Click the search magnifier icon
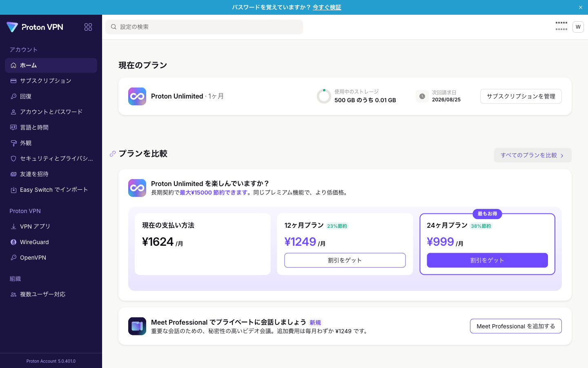The image size is (588, 368). pos(114,27)
